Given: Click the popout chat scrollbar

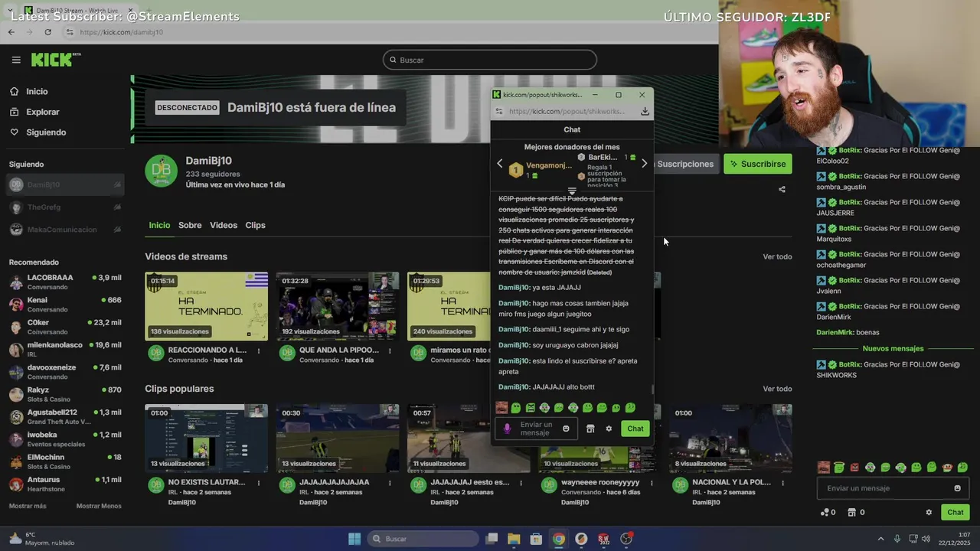Looking at the screenshot, I should click(652, 389).
